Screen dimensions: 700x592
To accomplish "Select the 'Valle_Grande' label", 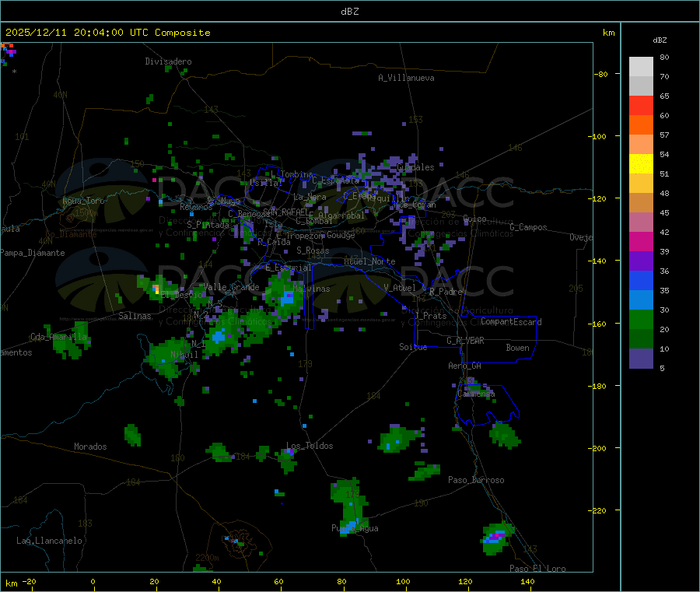I will pyautogui.click(x=231, y=287).
